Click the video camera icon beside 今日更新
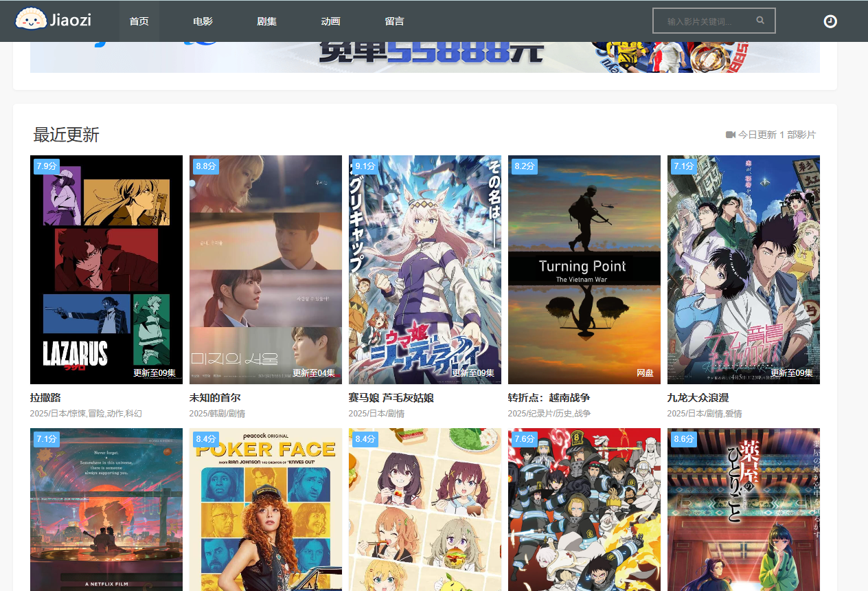868x591 pixels. tap(731, 135)
